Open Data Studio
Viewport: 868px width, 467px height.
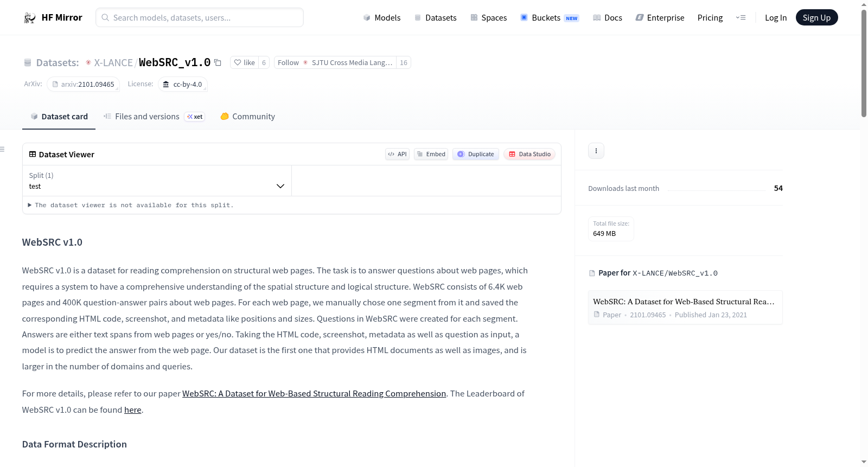click(x=529, y=154)
